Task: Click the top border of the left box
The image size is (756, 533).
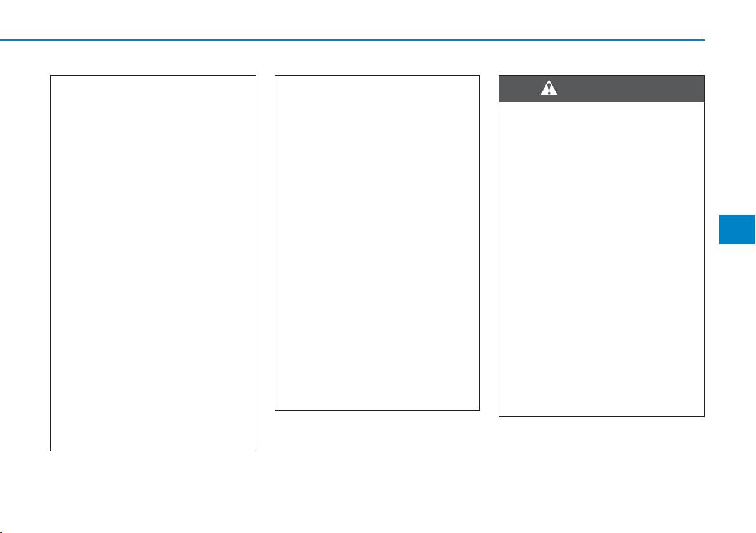Action: point(153,76)
